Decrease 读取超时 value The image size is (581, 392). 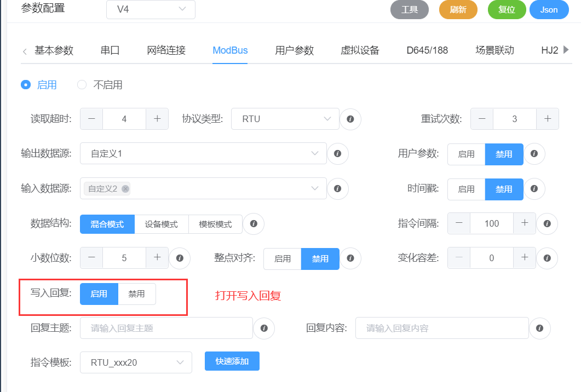(x=91, y=119)
